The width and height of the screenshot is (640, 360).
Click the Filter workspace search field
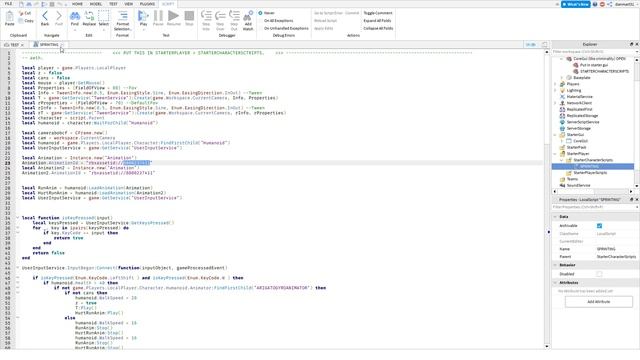594,52
